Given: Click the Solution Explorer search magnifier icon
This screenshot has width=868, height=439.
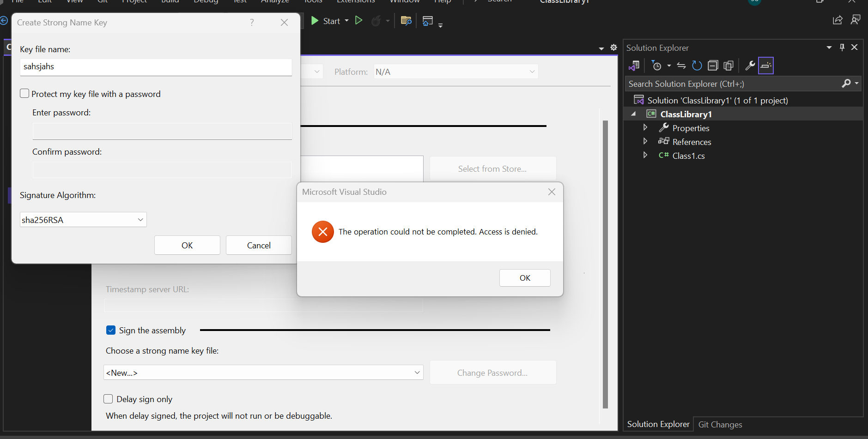Looking at the screenshot, I should coord(846,84).
